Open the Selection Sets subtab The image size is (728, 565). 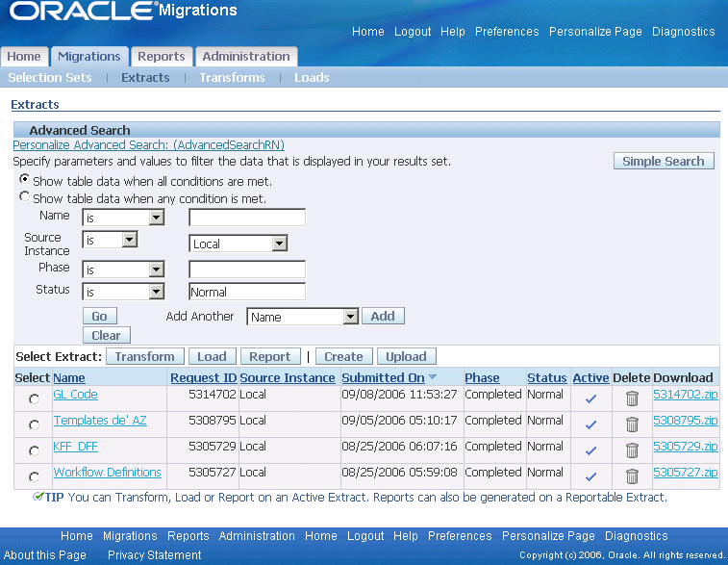click(50, 78)
